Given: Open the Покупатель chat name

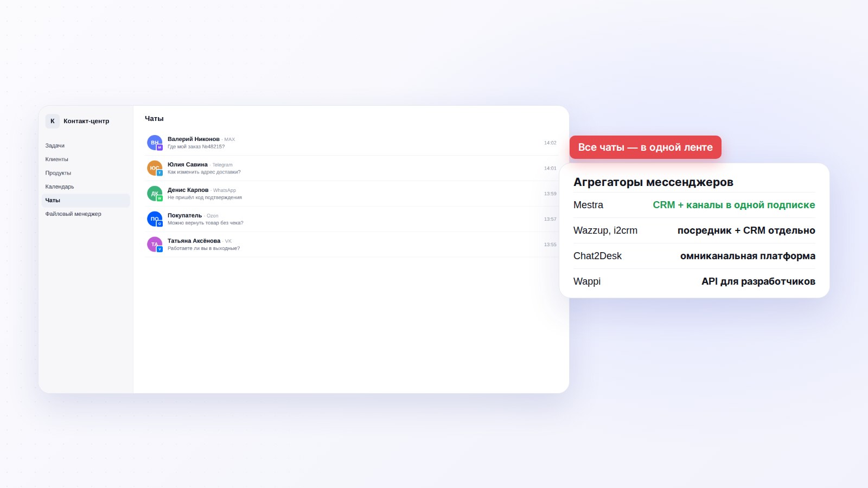Looking at the screenshot, I should pos(184,215).
